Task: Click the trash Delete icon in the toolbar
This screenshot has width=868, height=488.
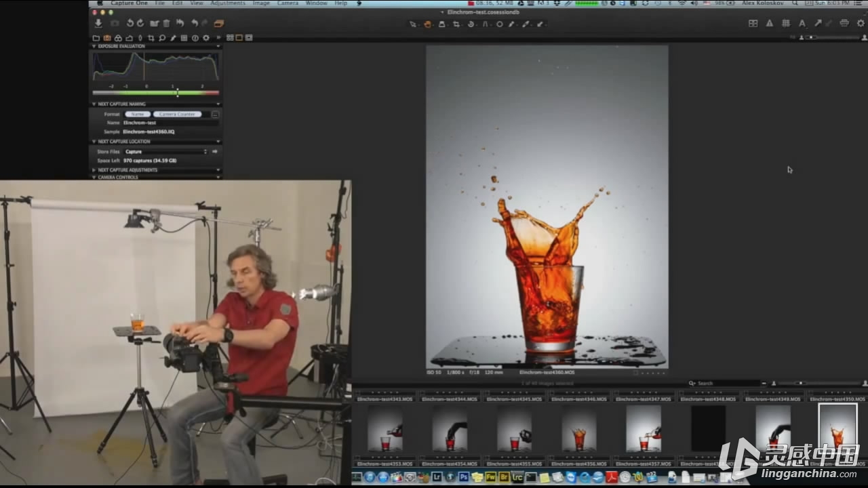Action: coord(166,24)
